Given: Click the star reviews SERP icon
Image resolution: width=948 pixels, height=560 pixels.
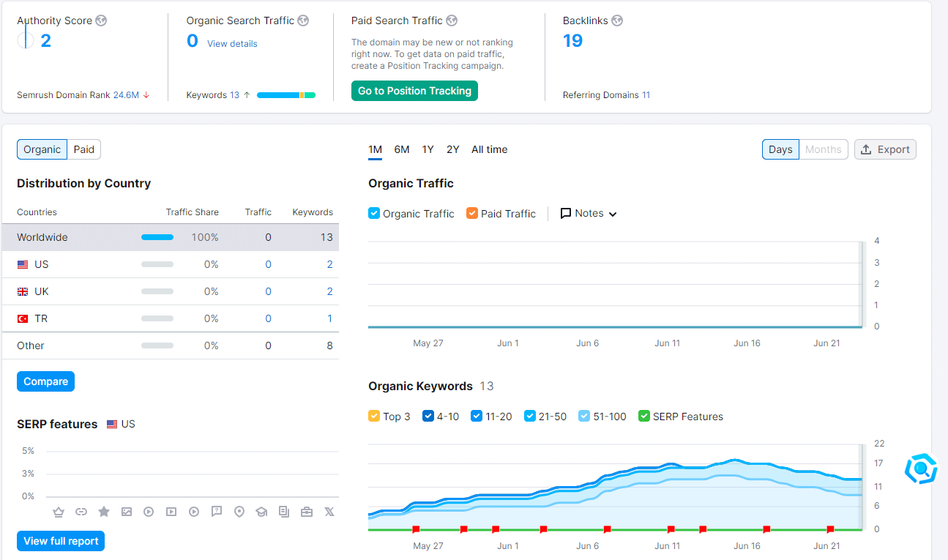Looking at the screenshot, I should [x=104, y=512].
